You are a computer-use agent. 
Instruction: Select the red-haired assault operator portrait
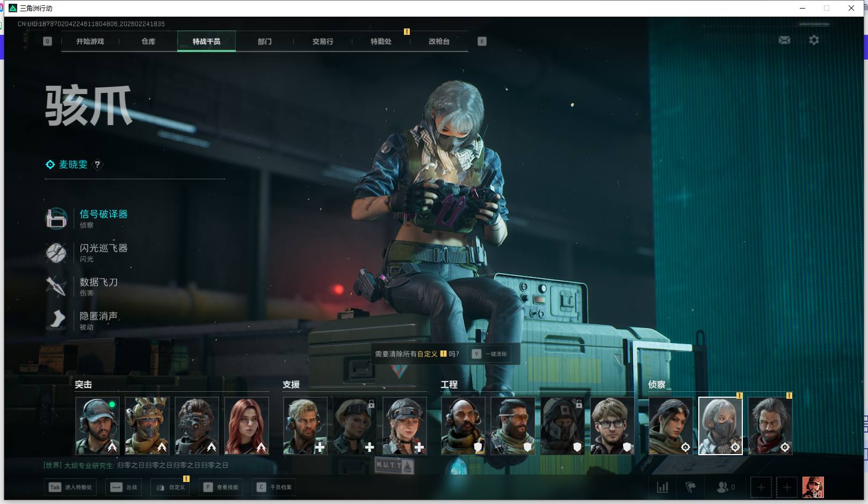(x=247, y=426)
